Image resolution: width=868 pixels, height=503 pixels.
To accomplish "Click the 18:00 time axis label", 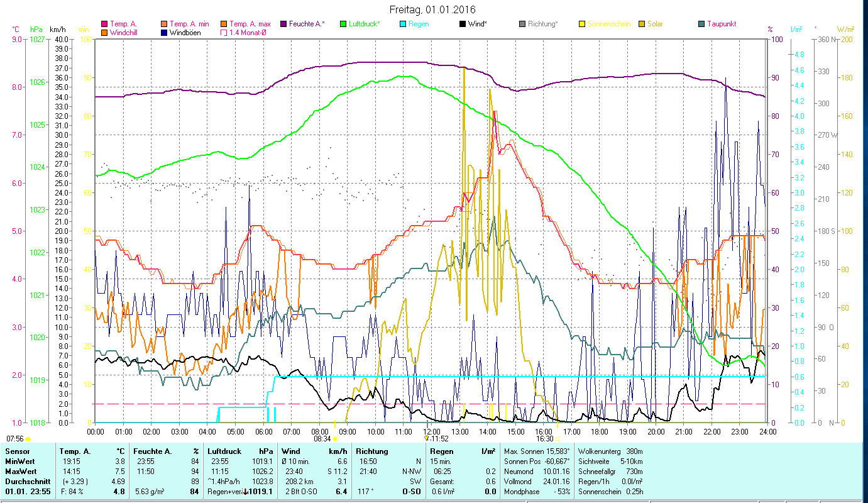I will (x=599, y=431).
